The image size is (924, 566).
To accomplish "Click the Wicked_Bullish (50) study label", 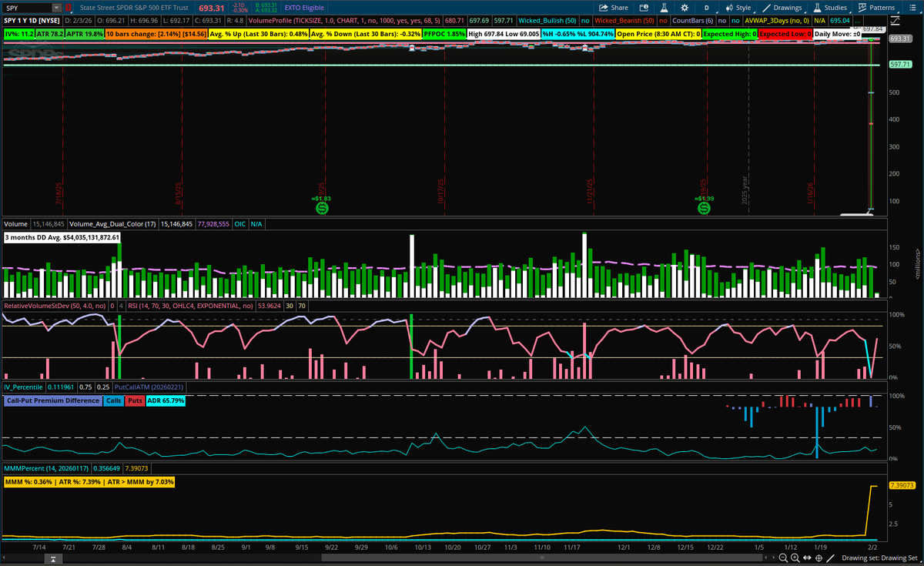I will tap(546, 21).
